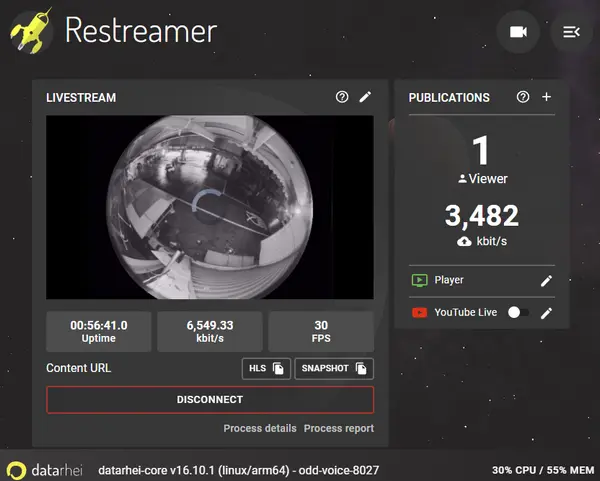Copy the HLS content URL

266,368
